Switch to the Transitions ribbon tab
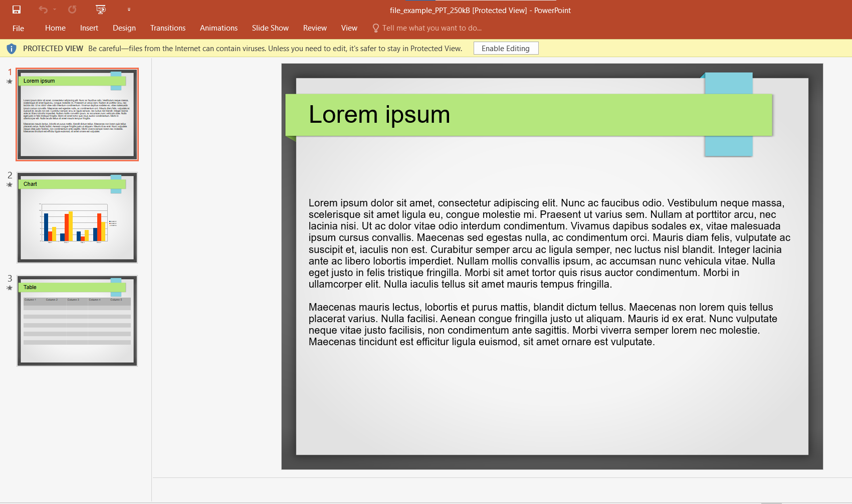Viewport: 852px width, 504px height. pyautogui.click(x=167, y=28)
